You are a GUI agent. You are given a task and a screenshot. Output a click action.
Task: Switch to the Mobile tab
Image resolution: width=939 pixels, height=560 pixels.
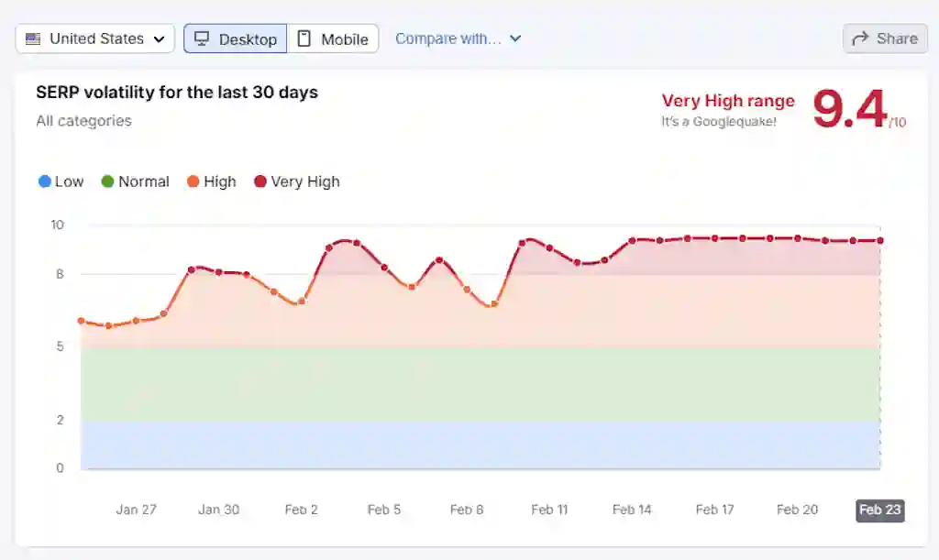[333, 38]
